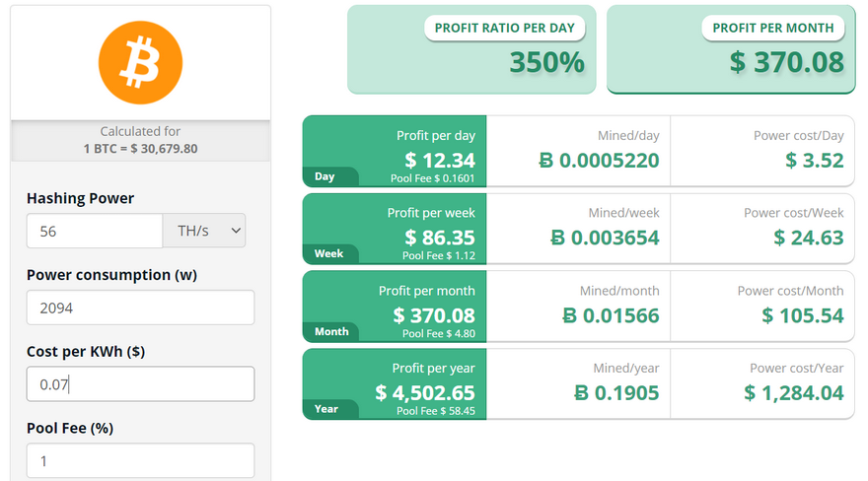Click the Day label tag
This screenshot has width=868, height=481.
coord(325,177)
